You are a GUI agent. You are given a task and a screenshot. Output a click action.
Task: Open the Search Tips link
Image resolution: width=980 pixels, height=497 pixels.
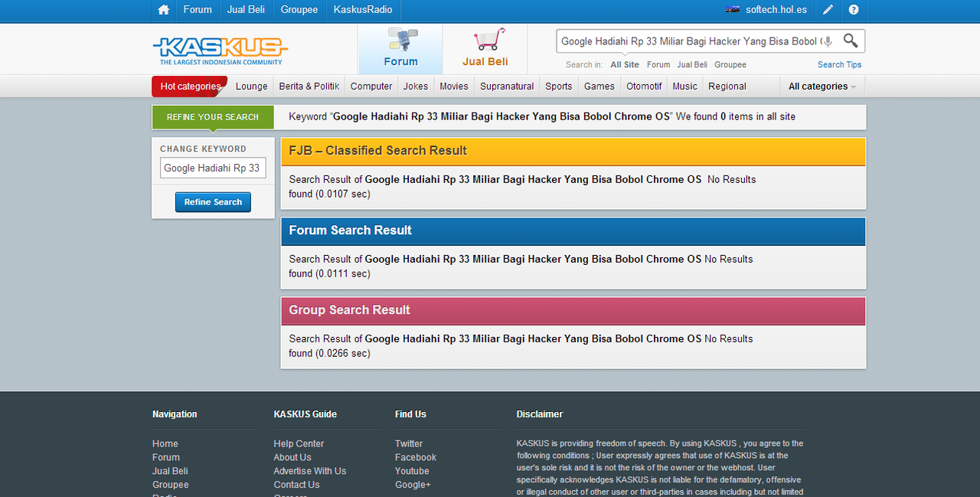tap(839, 65)
